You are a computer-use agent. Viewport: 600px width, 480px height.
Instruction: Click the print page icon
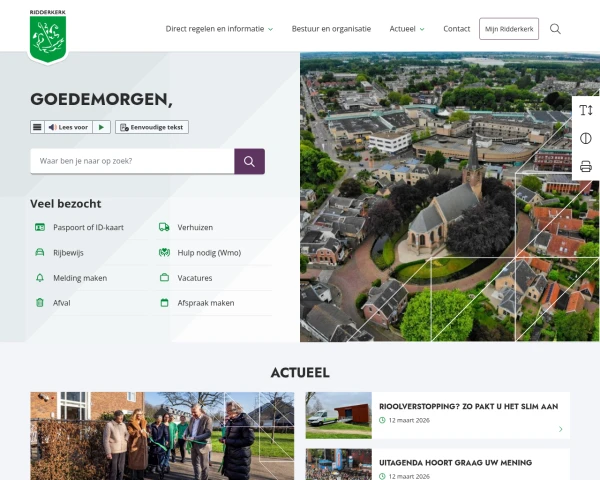click(x=586, y=166)
